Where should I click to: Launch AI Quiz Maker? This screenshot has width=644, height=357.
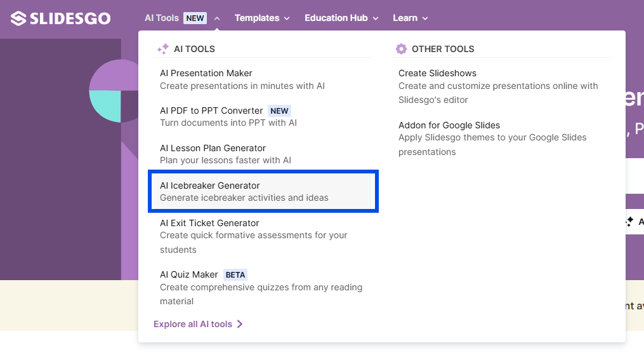pos(189,275)
